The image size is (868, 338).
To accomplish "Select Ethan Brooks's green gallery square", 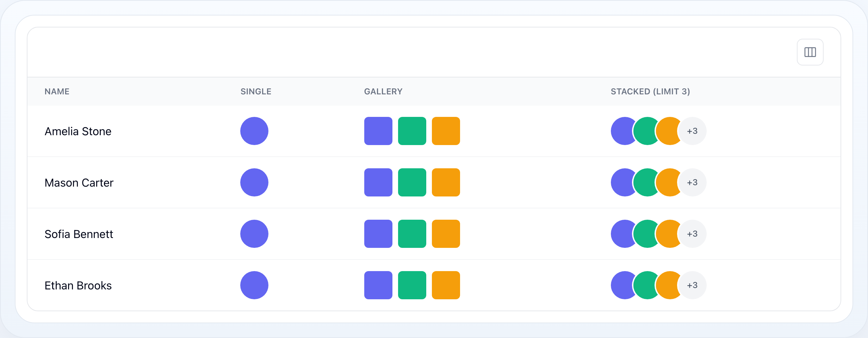I will pos(412,285).
